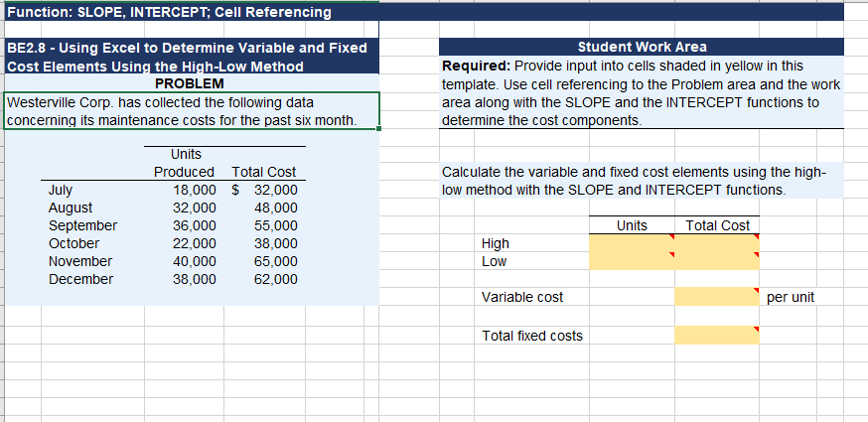868x422 pixels.
Task: Select November units value 40,000
Action: point(195,261)
